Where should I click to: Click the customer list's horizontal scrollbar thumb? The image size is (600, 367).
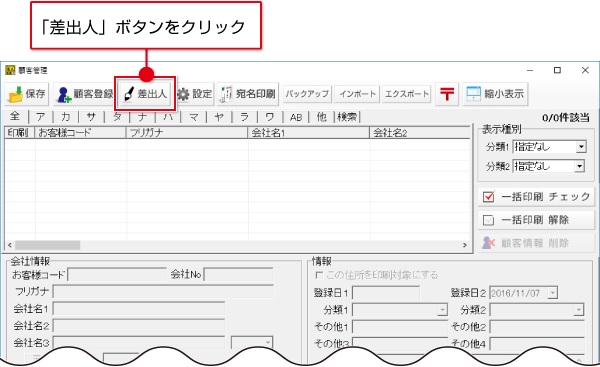pos(47,245)
